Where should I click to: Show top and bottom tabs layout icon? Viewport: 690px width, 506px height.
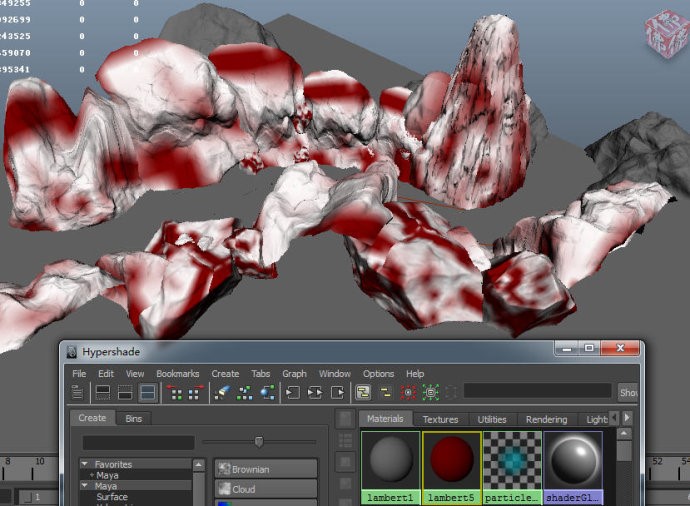tap(147, 393)
